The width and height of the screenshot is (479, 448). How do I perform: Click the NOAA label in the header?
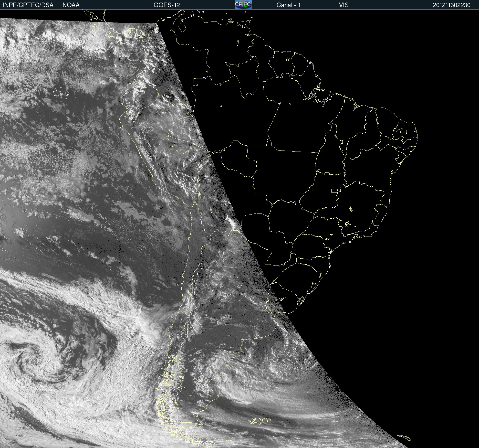[x=71, y=5]
